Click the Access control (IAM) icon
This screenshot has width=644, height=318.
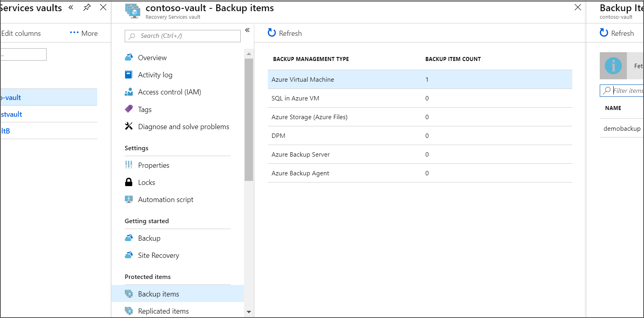[x=129, y=92]
